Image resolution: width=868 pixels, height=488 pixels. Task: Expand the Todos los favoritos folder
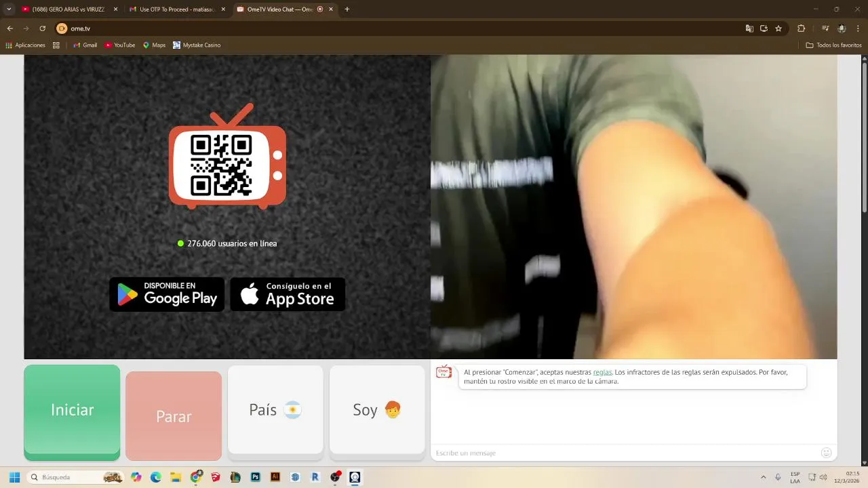(x=833, y=45)
